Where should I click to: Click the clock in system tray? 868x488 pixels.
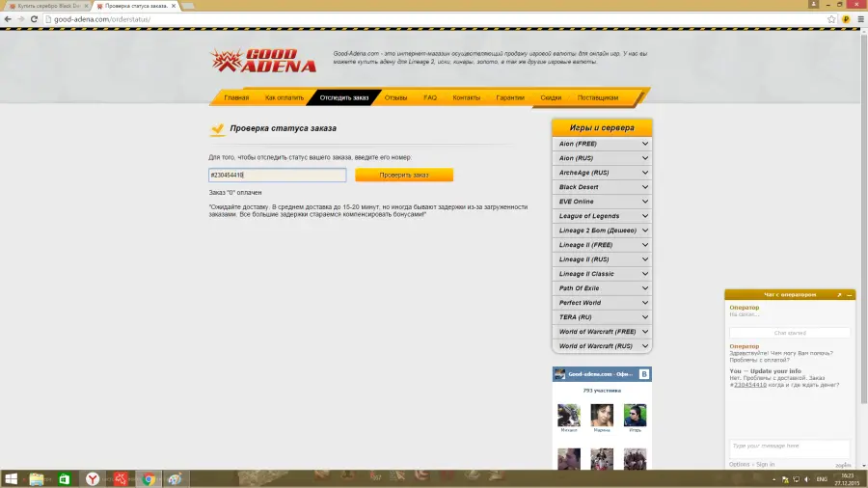848,479
